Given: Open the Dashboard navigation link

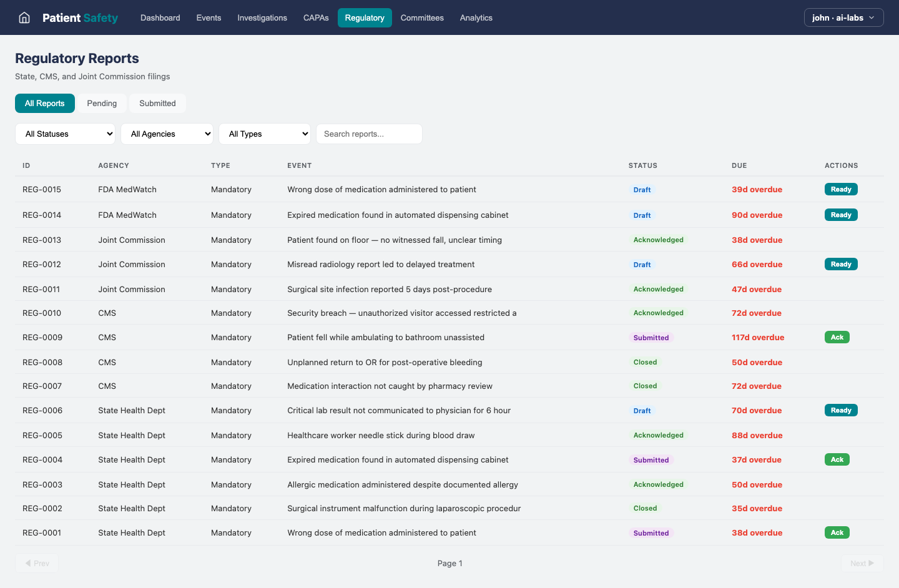Looking at the screenshot, I should 160,17.
